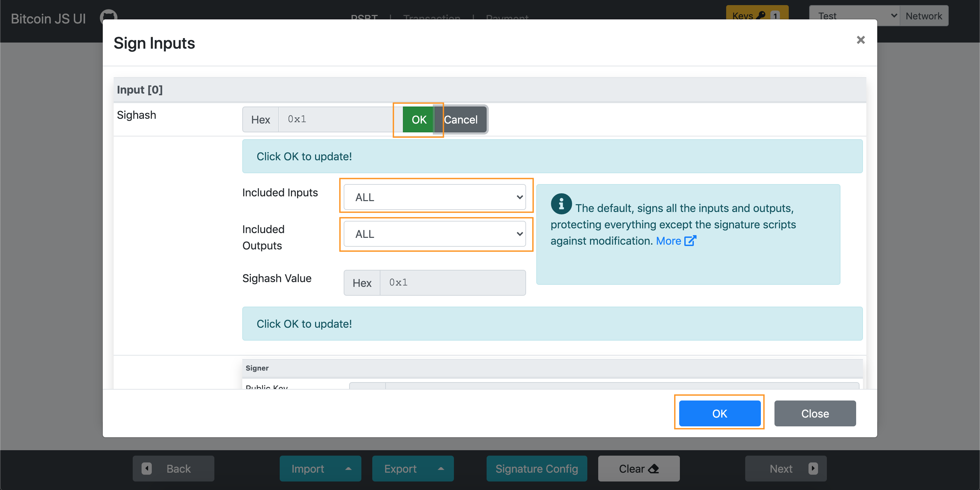This screenshot has height=490, width=980.
Task: Click the green Sighash OK button
Action: click(x=419, y=119)
